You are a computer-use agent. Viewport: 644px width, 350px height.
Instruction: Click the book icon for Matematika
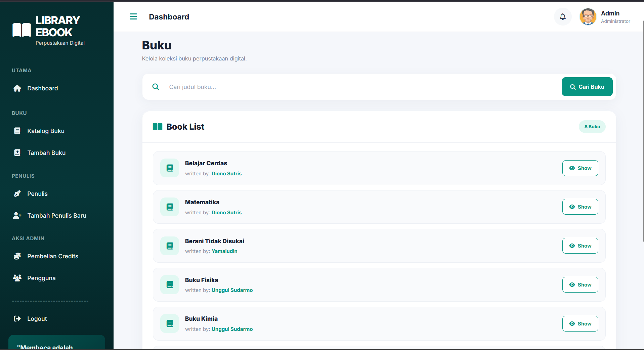170,207
